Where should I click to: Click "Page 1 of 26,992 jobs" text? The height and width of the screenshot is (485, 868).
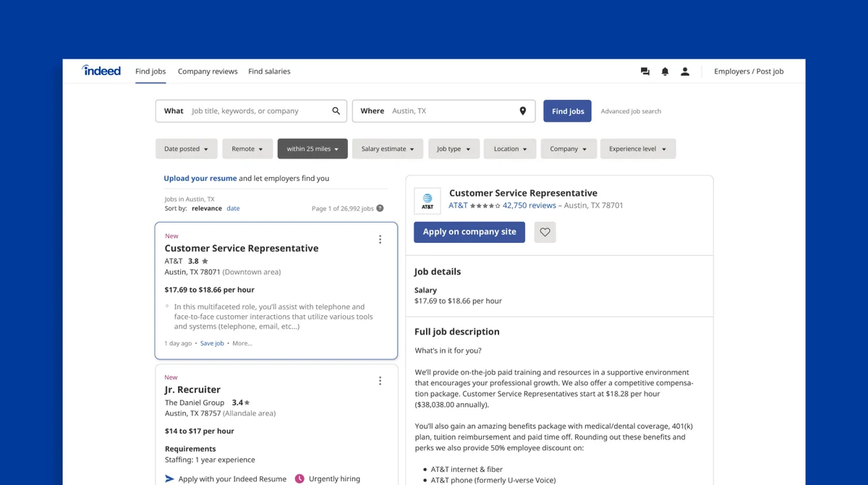(343, 208)
